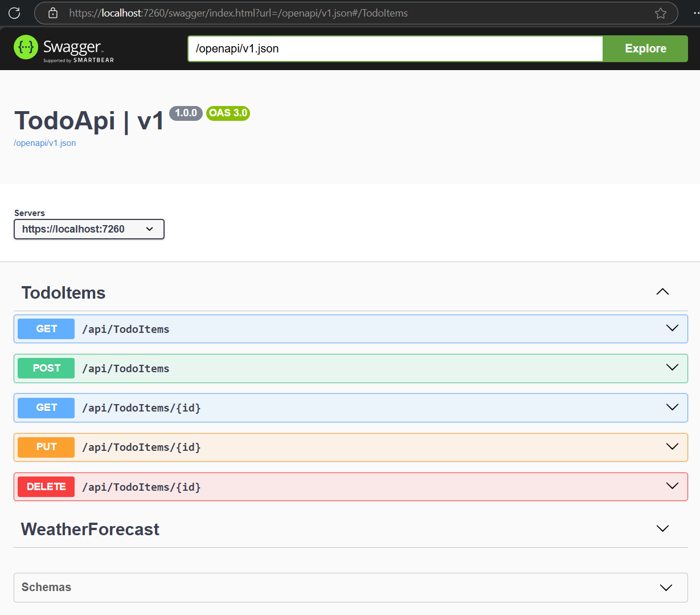Click the Explore button
Image resolution: width=700 pixels, height=615 pixels.
pos(644,48)
